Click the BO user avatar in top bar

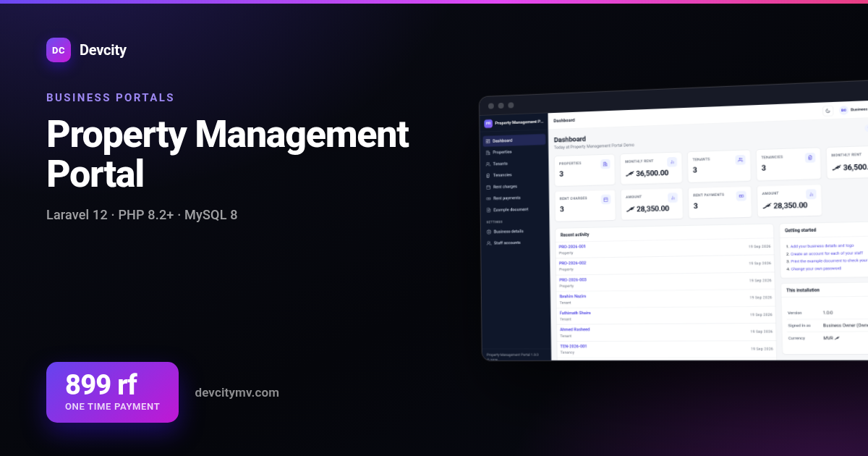pos(843,110)
